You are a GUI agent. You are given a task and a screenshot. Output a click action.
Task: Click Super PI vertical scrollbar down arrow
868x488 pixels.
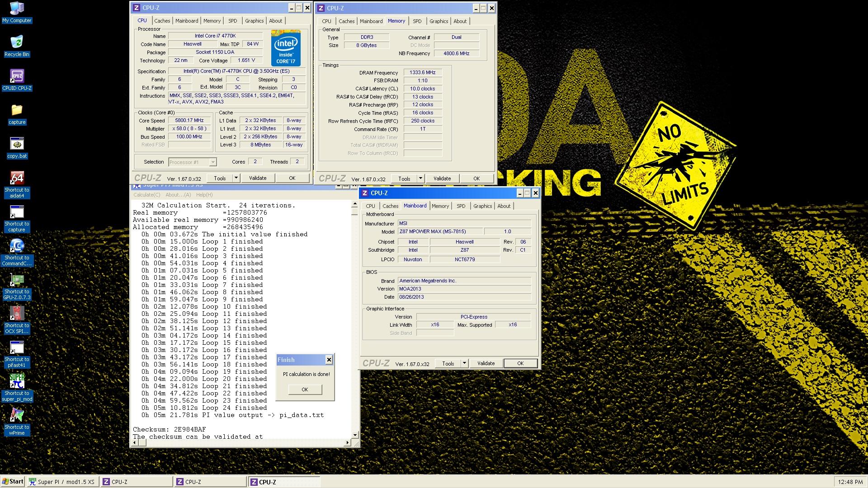tap(355, 435)
